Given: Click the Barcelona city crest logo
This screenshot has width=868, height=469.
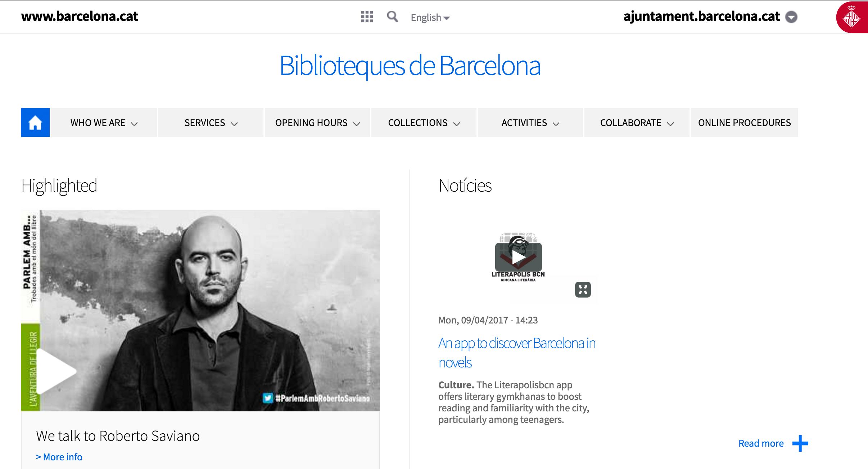Looking at the screenshot, I should click(x=852, y=17).
